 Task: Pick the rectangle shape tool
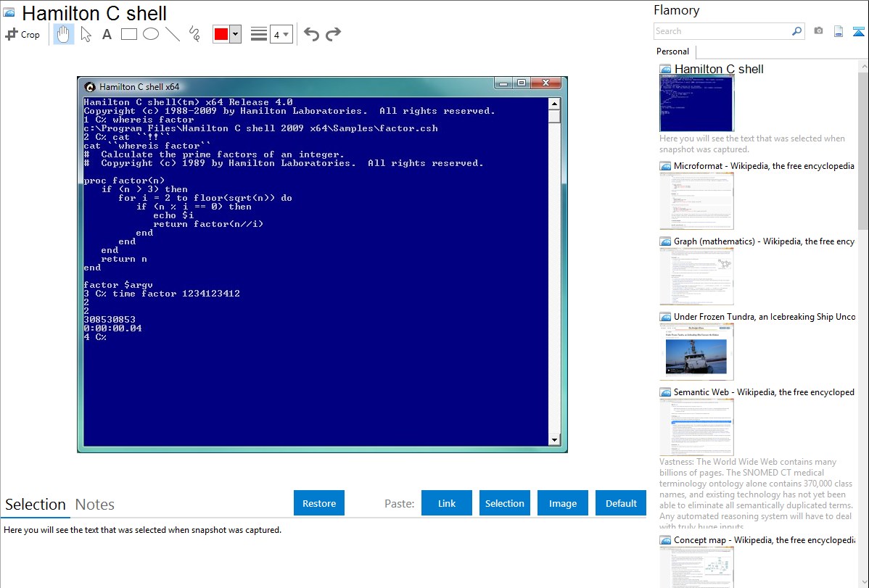click(129, 34)
